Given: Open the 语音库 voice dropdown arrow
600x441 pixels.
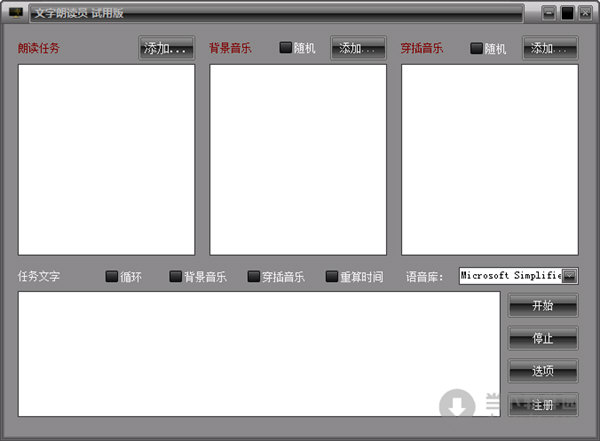Looking at the screenshot, I should 569,276.
